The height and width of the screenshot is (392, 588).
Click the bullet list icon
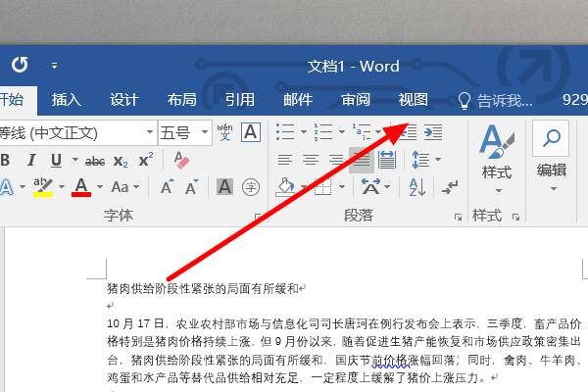click(x=285, y=132)
